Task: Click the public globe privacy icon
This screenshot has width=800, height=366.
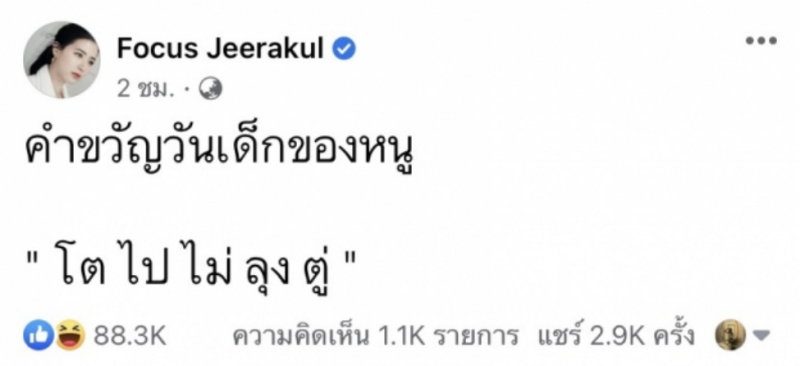Action: [x=210, y=89]
